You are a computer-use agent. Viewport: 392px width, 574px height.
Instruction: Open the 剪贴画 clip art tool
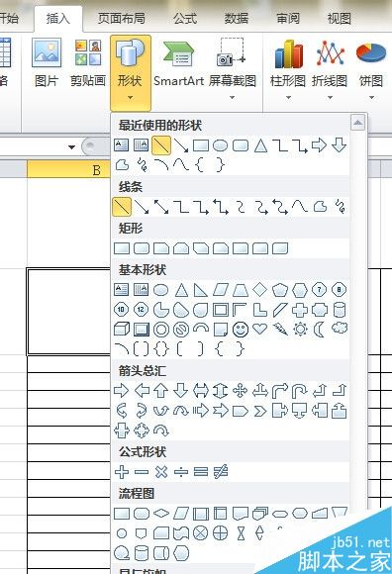(88, 63)
